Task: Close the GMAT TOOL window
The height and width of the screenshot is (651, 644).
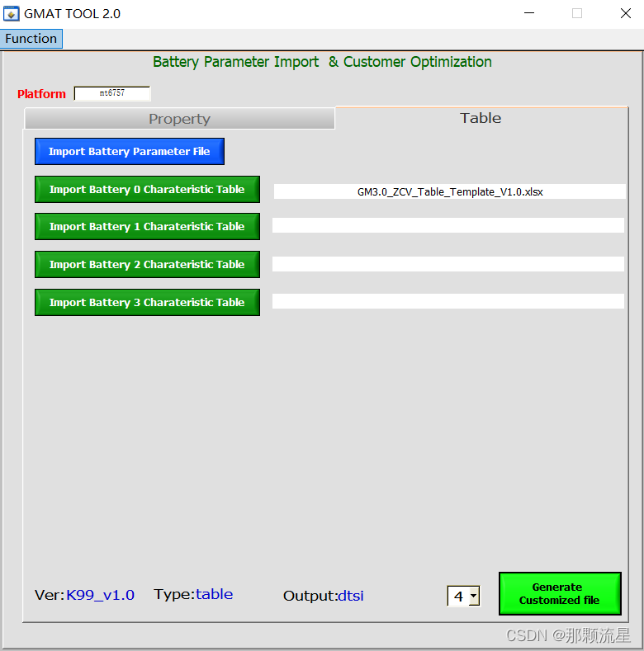Action: point(625,13)
